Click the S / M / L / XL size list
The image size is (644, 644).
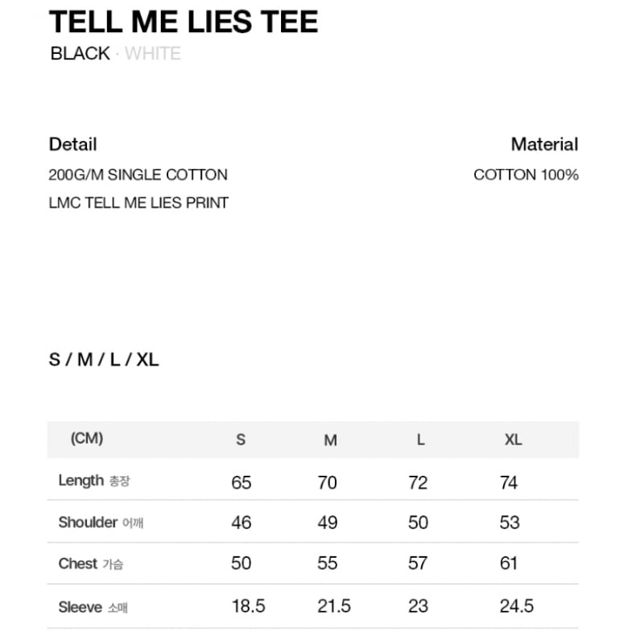tap(104, 360)
